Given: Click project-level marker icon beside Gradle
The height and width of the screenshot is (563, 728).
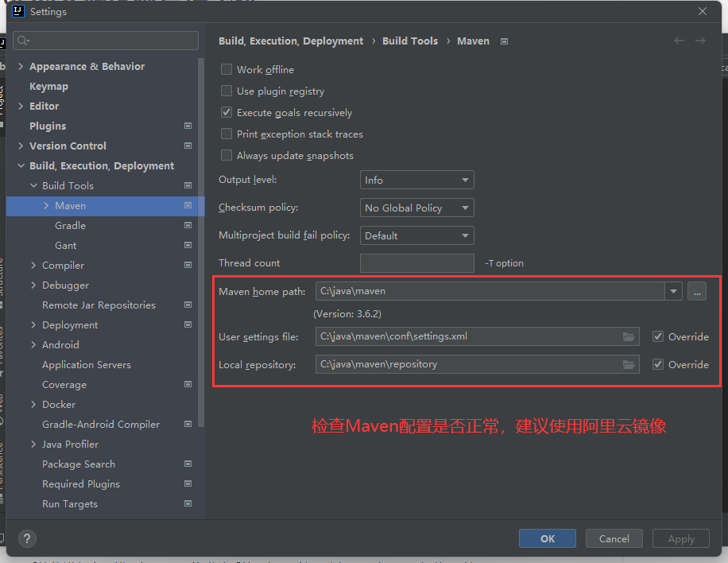Looking at the screenshot, I should click(188, 225).
